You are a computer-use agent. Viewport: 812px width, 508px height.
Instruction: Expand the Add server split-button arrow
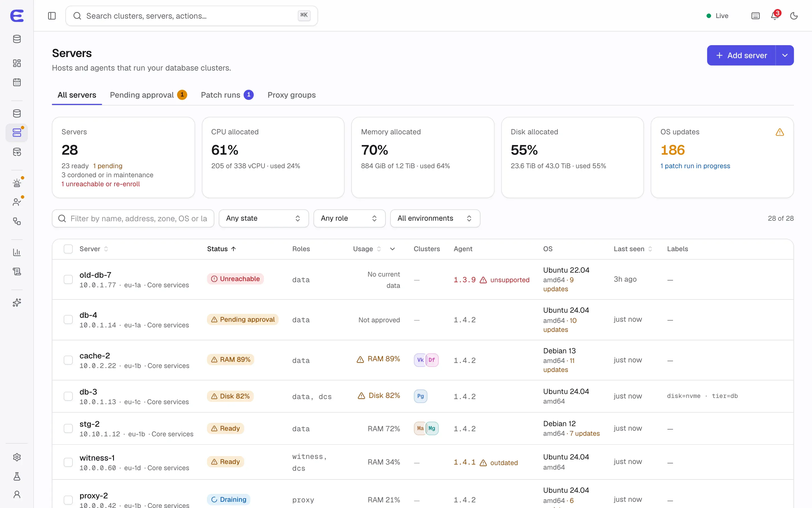[785, 55]
